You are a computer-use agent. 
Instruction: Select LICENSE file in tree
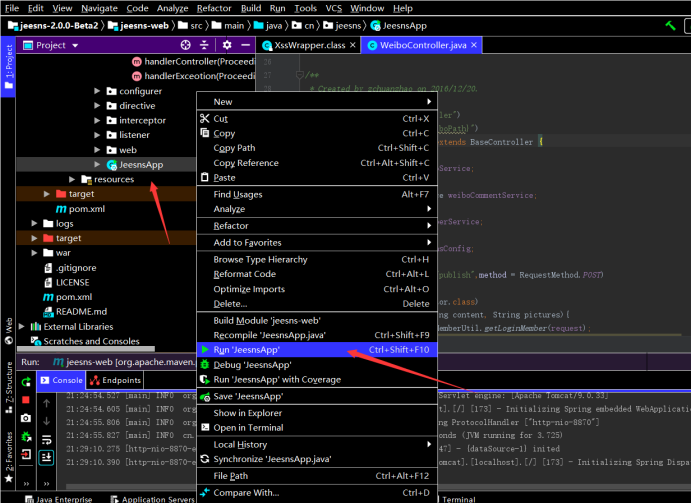(x=72, y=282)
